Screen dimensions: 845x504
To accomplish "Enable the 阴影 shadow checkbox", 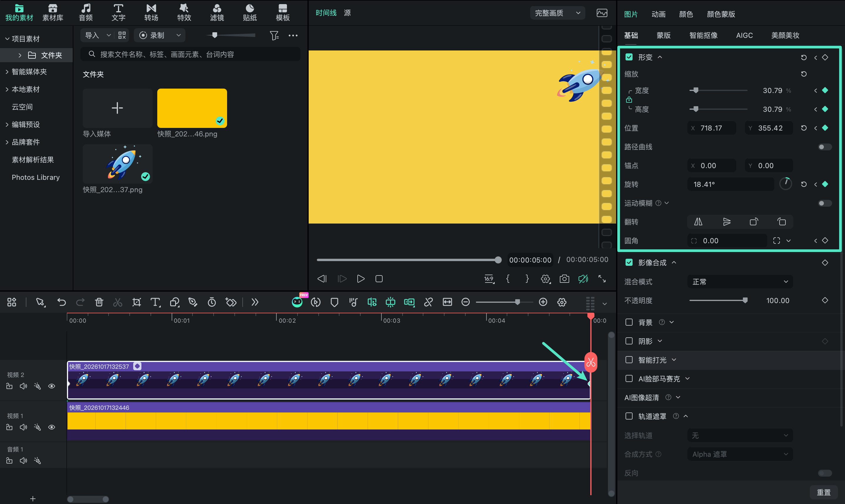I will [x=629, y=341].
